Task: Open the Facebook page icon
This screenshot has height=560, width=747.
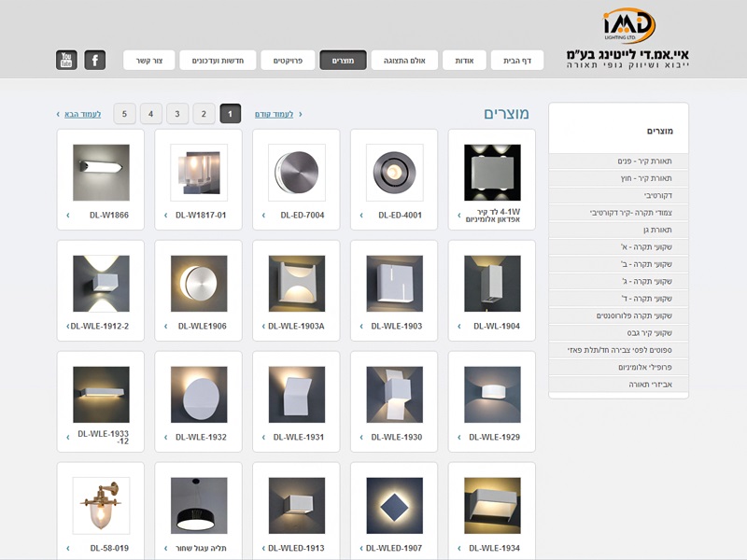Action: (x=94, y=61)
